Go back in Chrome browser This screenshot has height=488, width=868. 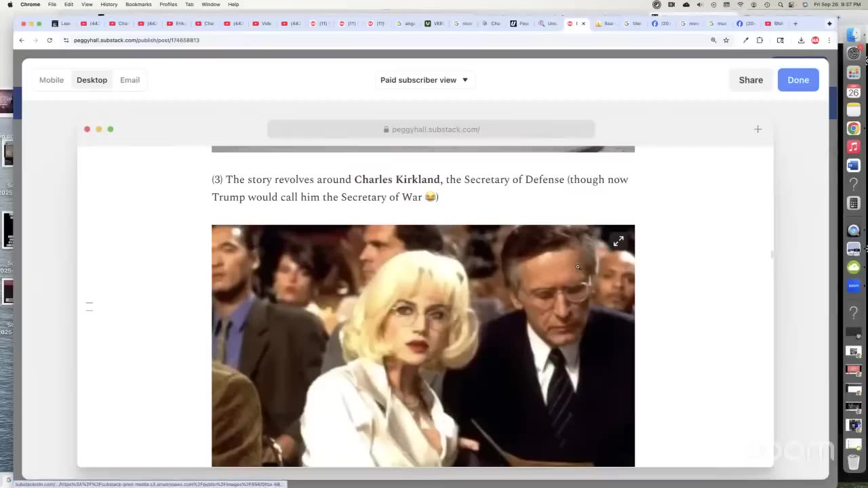tap(22, 40)
